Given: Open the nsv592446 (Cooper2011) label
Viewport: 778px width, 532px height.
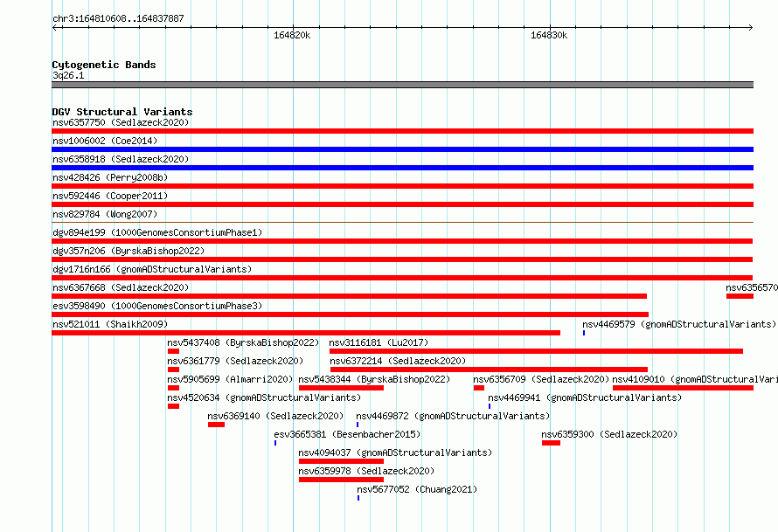Looking at the screenshot, I should (110, 196).
